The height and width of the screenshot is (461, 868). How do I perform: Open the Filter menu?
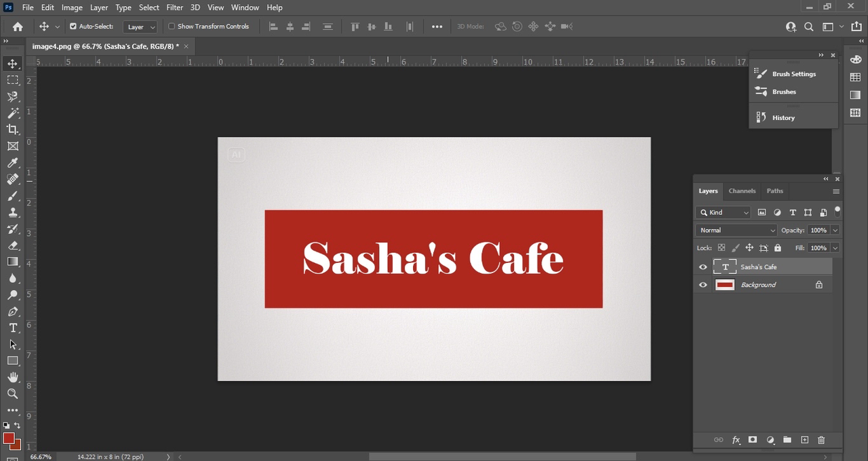click(x=175, y=7)
